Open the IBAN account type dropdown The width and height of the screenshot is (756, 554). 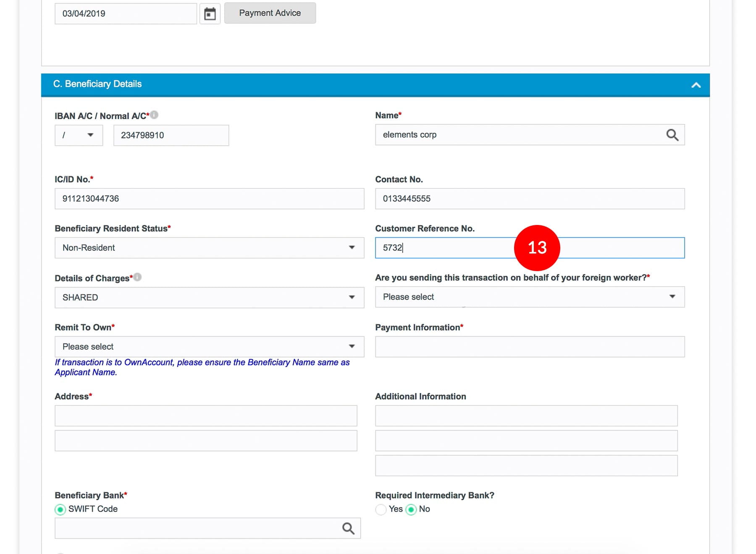point(79,135)
